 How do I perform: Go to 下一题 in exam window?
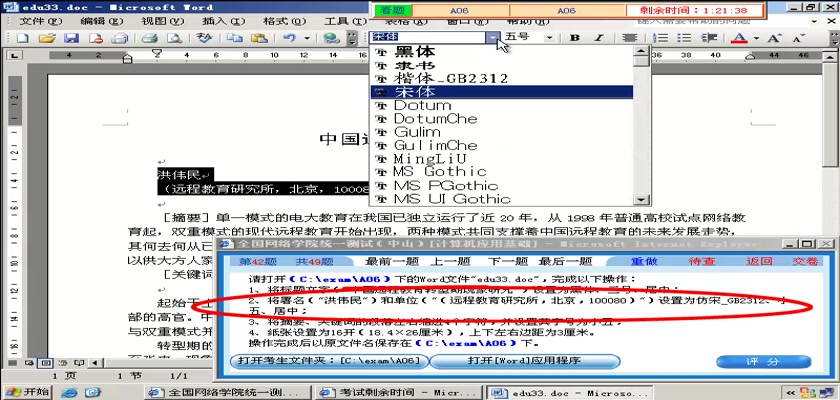506,261
